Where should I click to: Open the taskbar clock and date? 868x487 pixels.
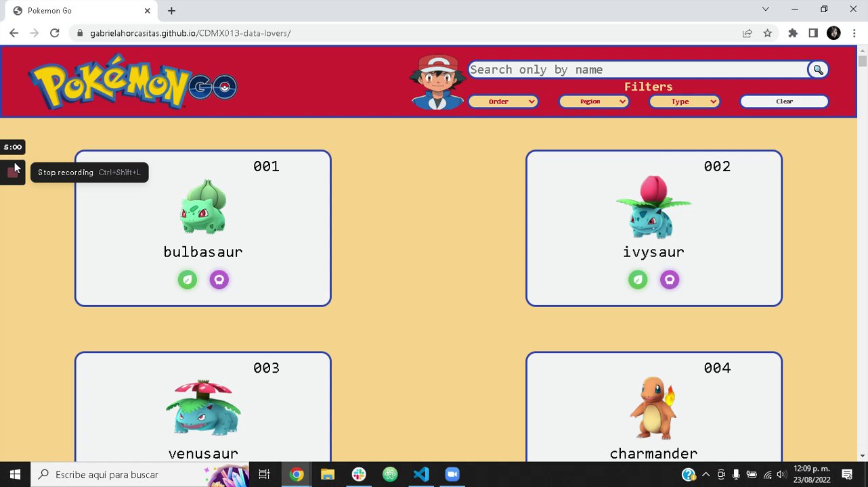pos(812,474)
